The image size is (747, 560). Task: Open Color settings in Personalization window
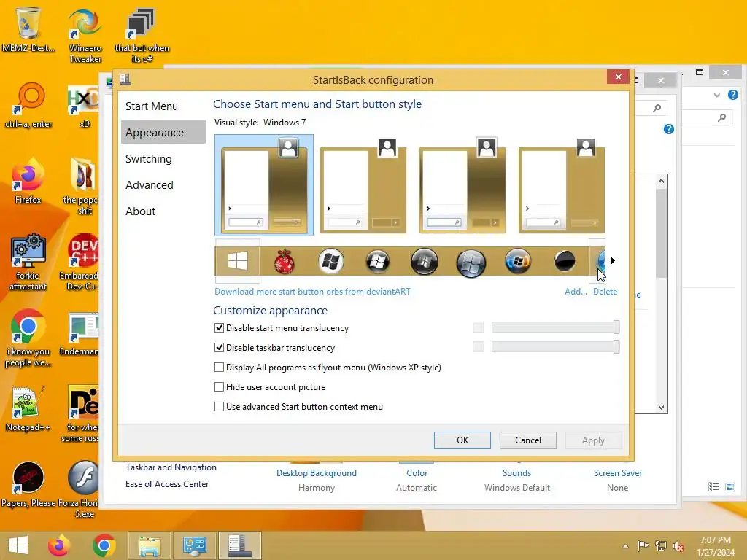pyautogui.click(x=417, y=472)
